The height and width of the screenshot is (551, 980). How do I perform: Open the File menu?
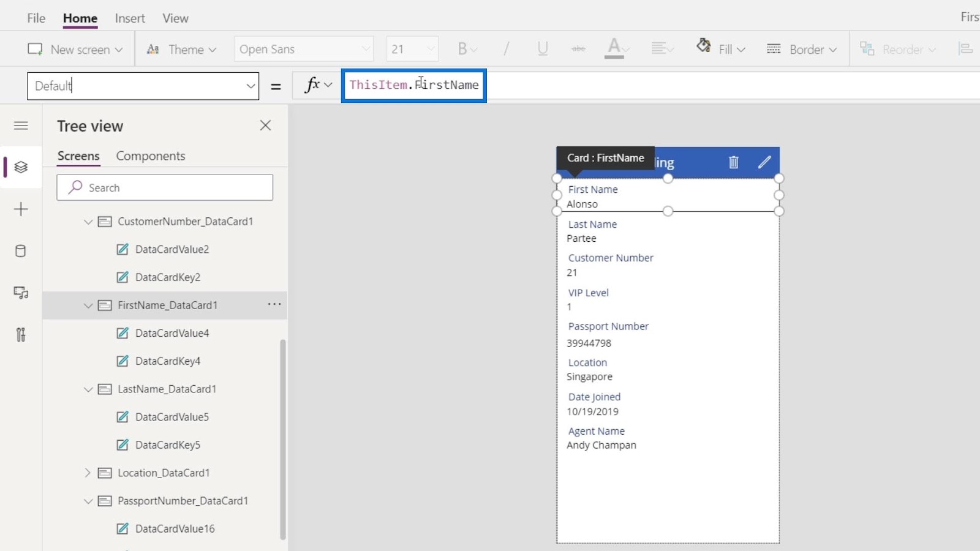pyautogui.click(x=36, y=18)
